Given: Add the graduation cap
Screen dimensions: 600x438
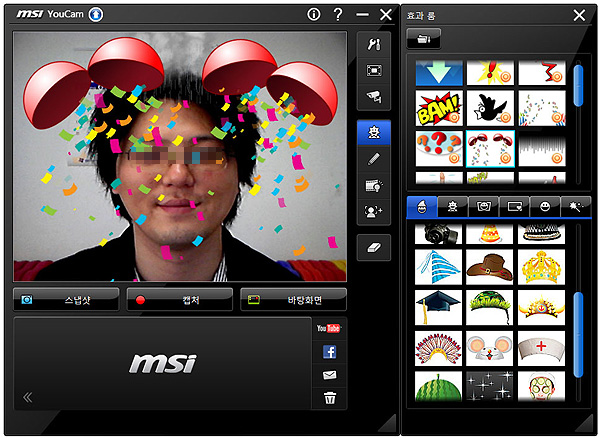Looking at the screenshot, I should 438,308.
